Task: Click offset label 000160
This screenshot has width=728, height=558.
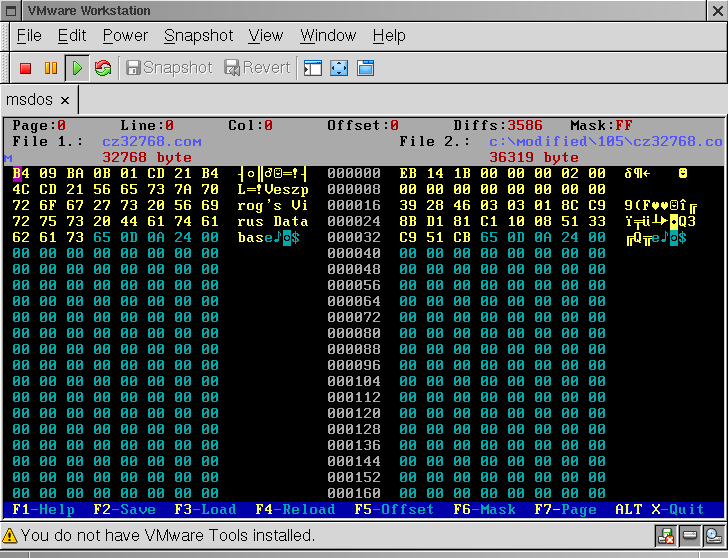Action: tap(354, 493)
